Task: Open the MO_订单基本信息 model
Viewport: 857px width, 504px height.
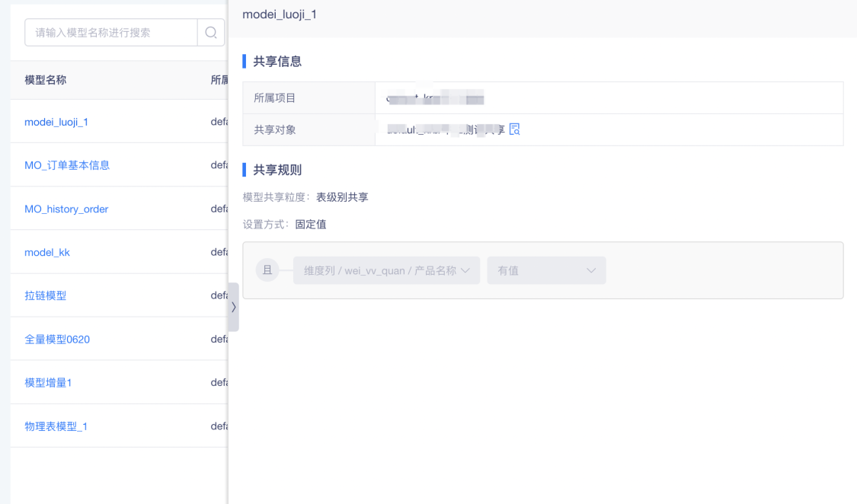Action: coord(67,165)
